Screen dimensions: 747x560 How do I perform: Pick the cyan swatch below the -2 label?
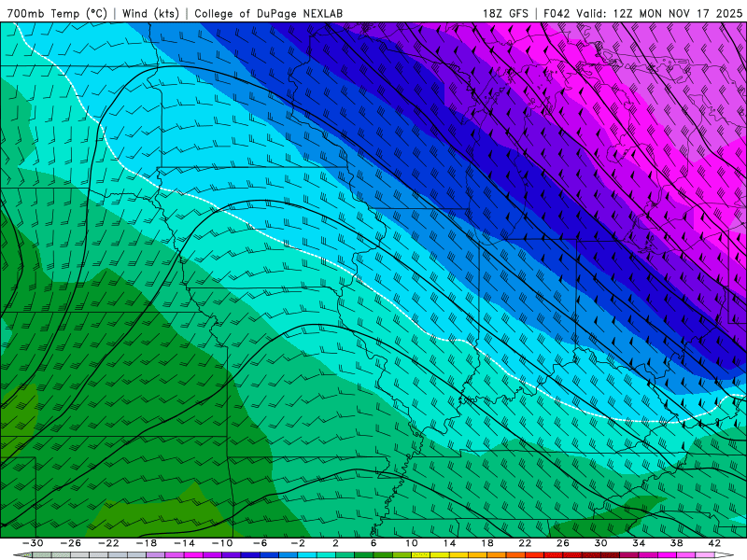[x=307, y=555]
